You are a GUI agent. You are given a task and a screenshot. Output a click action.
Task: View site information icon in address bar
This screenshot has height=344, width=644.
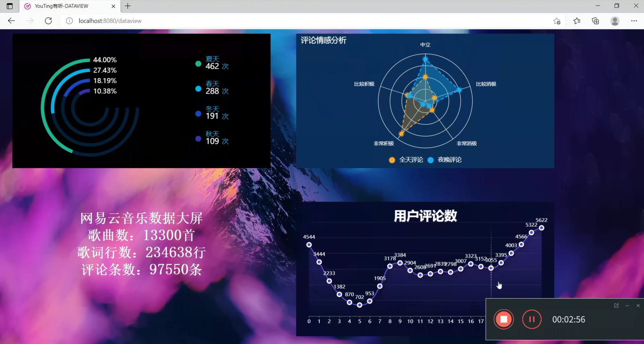point(69,21)
